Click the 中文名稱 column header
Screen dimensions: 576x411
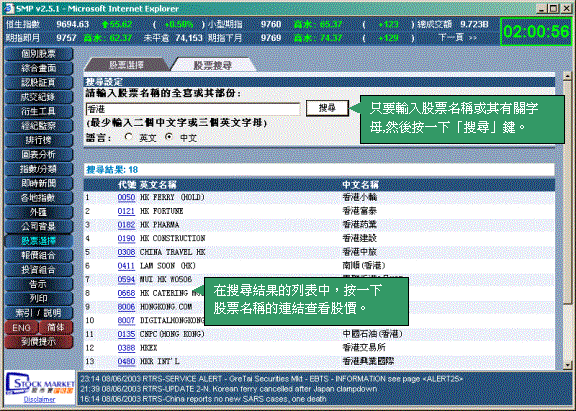360,185
